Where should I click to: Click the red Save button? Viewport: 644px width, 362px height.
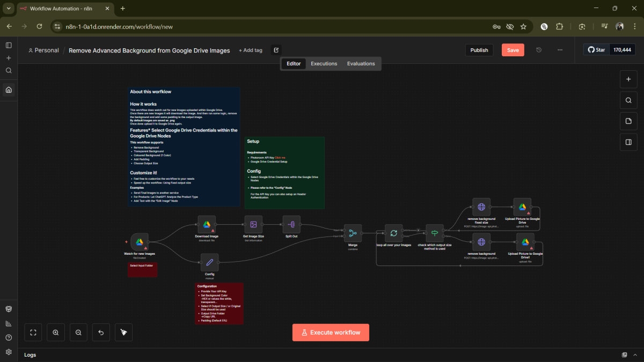pyautogui.click(x=513, y=50)
